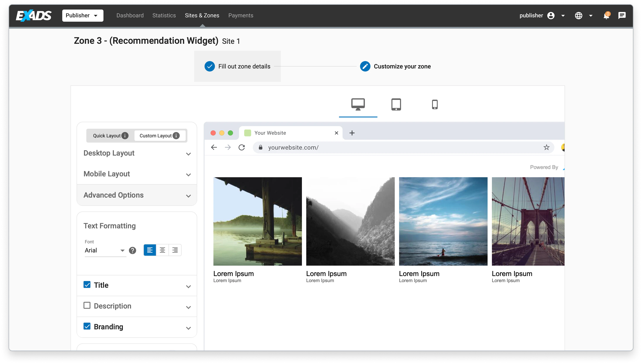Open the Payments tab
This screenshot has height=364, width=642.
click(x=241, y=16)
